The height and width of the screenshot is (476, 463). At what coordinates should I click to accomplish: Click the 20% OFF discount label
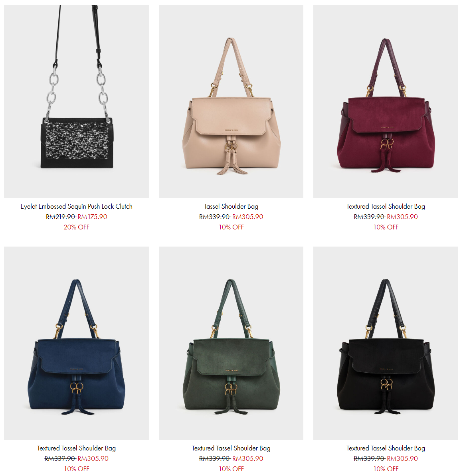[77, 227]
